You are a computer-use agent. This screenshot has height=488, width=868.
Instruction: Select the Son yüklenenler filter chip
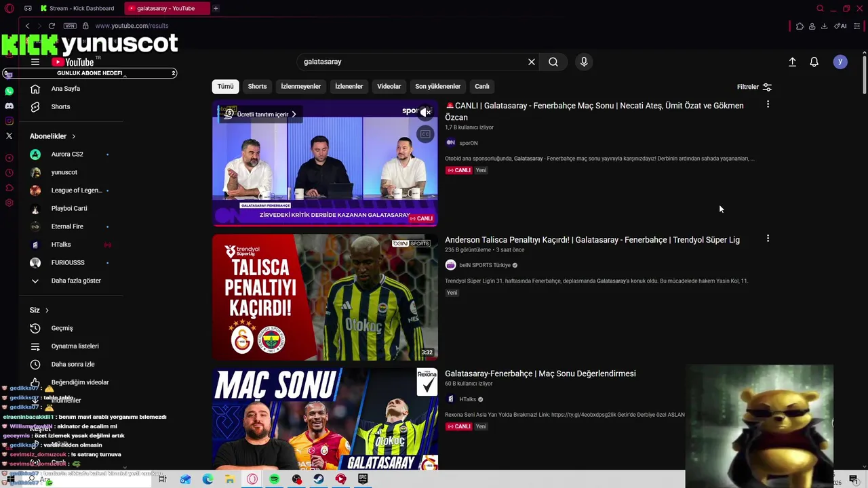(437, 86)
